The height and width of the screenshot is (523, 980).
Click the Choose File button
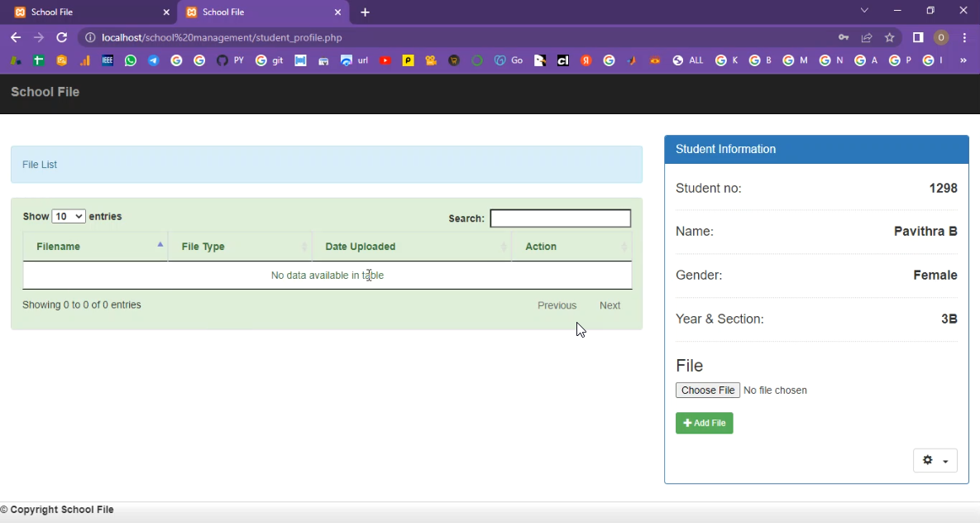click(708, 390)
